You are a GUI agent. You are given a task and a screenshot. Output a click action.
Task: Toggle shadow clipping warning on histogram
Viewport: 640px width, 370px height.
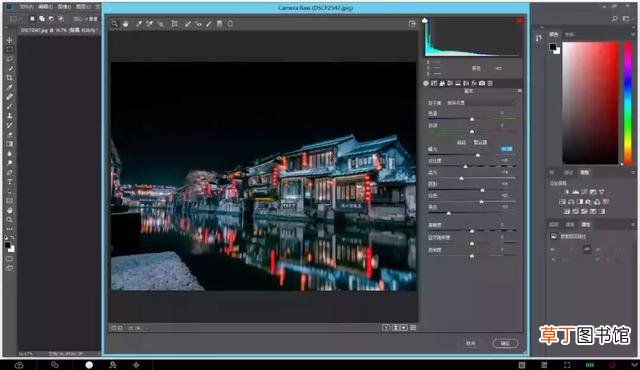pyautogui.click(x=425, y=20)
